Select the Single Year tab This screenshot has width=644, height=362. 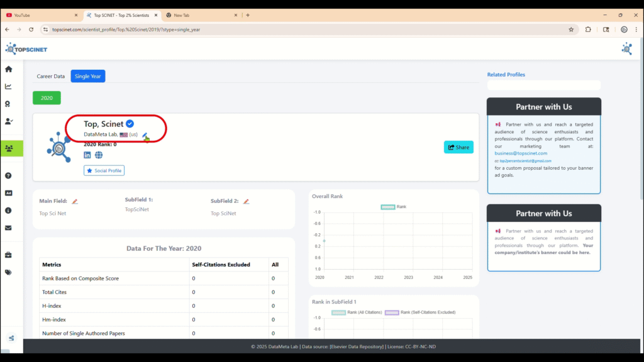pos(88,76)
